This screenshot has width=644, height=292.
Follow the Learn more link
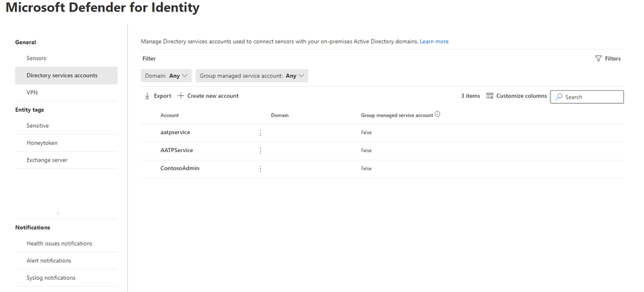coord(434,41)
